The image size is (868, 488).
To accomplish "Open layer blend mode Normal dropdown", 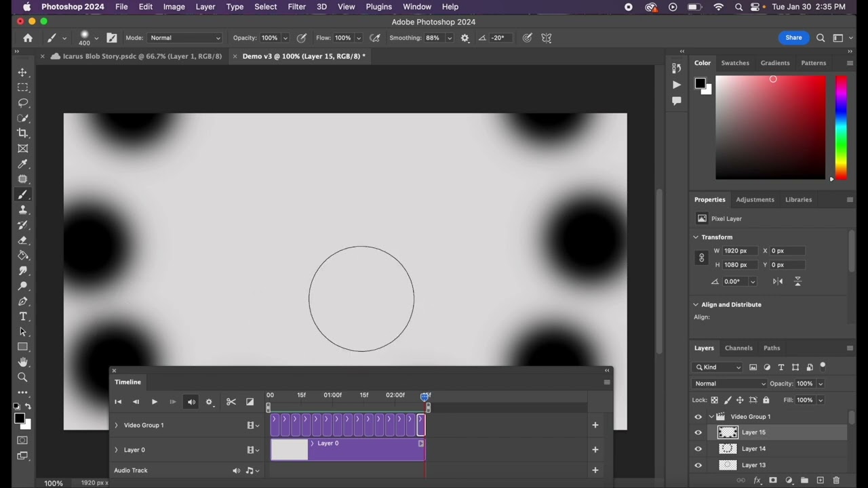I will click(730, 384).
